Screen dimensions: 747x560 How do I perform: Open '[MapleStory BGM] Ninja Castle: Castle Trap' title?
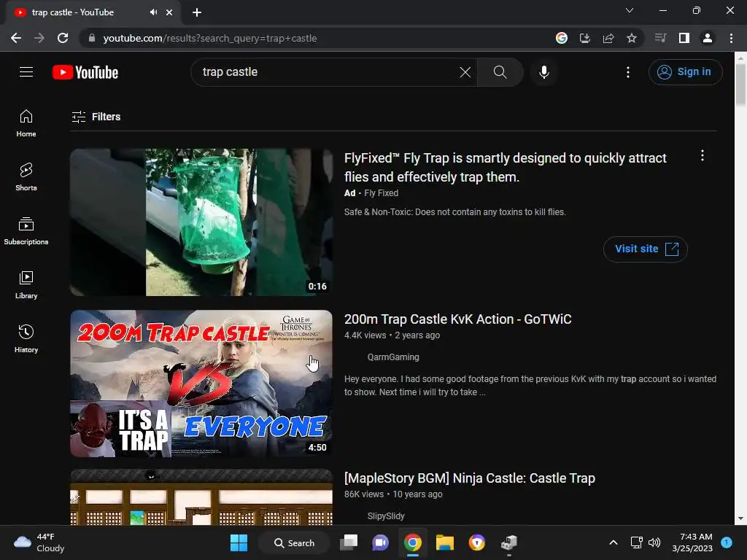469,478
